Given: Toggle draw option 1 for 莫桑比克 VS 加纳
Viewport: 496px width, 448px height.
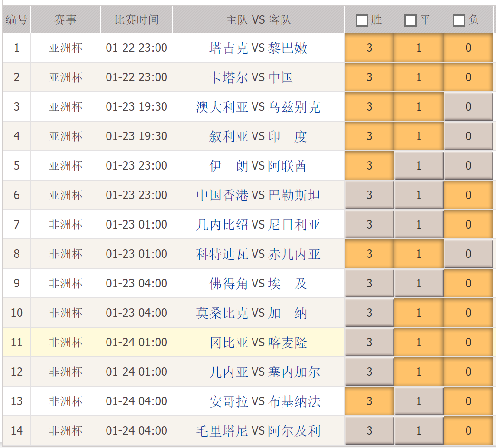Looking at the screenshot, I should pos(419,313).
